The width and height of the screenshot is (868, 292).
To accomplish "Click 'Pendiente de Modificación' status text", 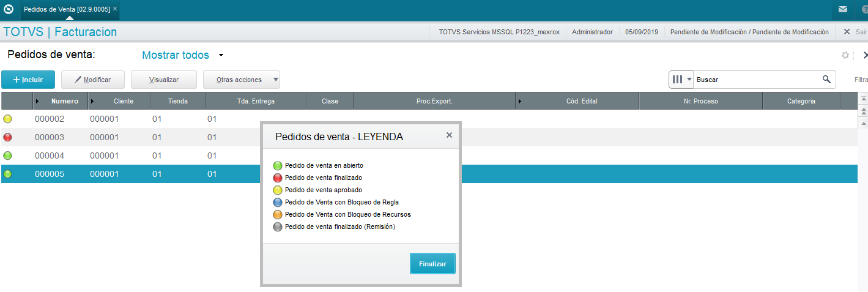I will [749, 32].
